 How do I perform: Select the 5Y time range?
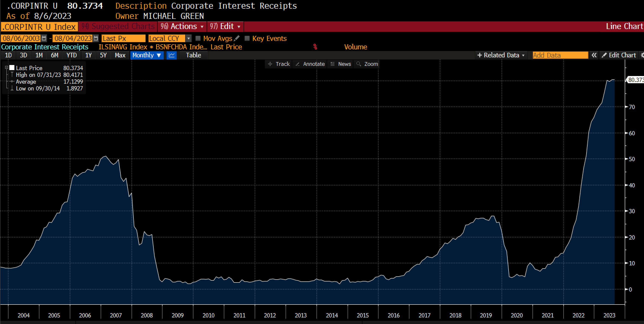[x=103, y=55]
